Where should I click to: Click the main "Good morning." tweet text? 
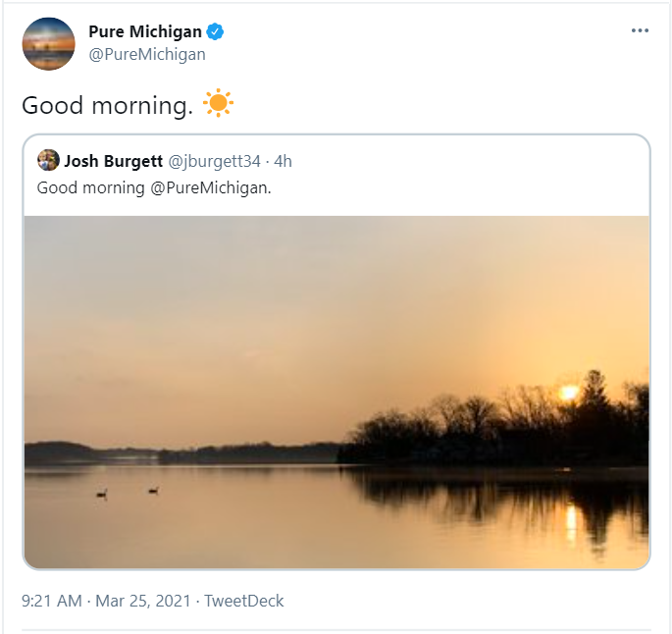pos(107,105)
